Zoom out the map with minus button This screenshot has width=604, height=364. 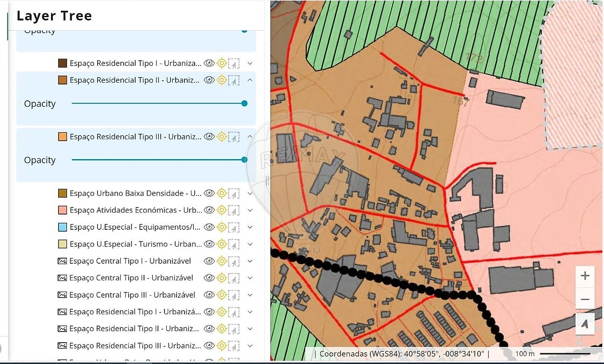(x=584, y=299)
